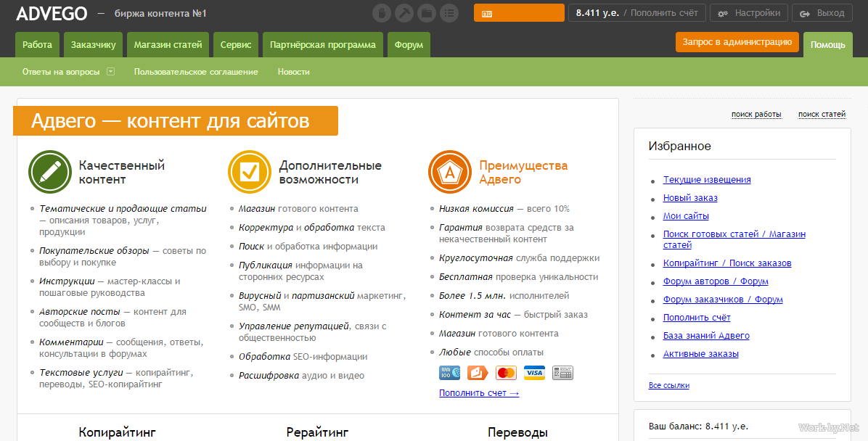Go to Партнёрская программа tab
This screenshot has height=441, width=868.
323,45
